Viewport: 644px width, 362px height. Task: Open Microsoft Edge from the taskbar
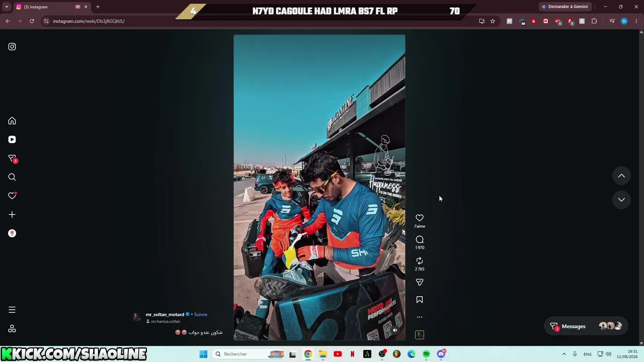(412, 354)
